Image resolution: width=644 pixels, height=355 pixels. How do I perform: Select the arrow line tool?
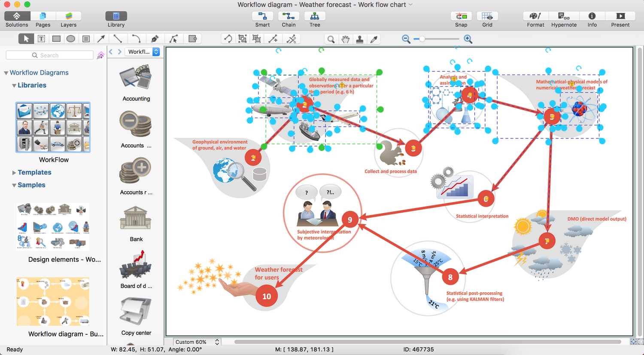tap(101, 39)
